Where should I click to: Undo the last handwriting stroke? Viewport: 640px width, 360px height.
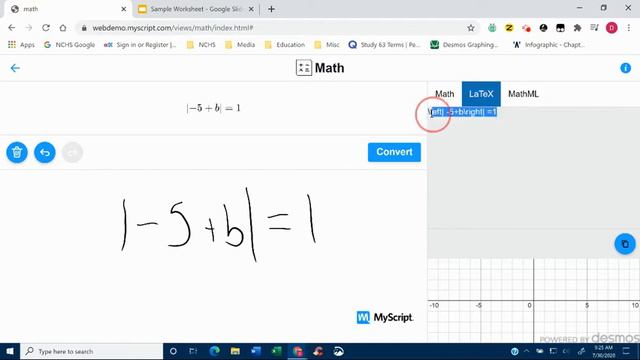pyautogui.click(x=45, y=152)
